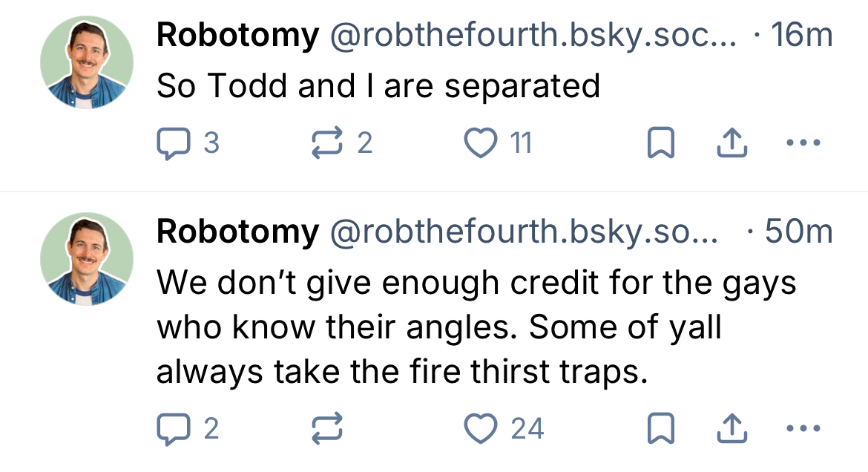
Task: Open Robotomy's avatar on the second post
Action: pos(87,260)
